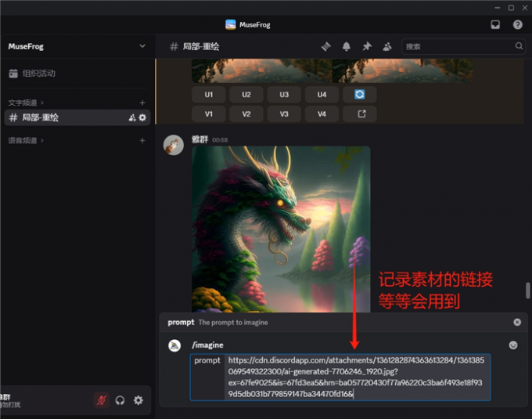
Task: Click the 局部-重绘 channel title in header
Action: tap(201, 46)
